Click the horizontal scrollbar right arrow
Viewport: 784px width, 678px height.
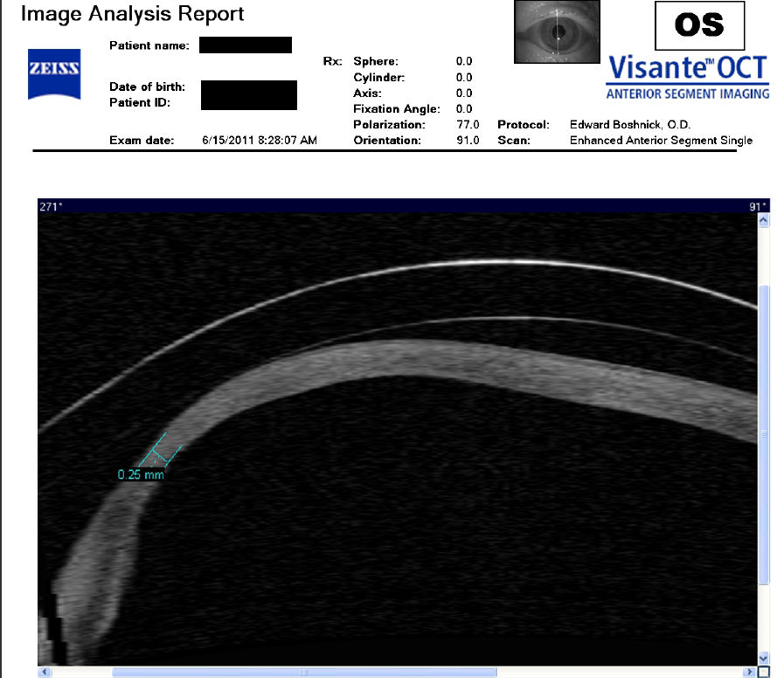tap(748, 672)
